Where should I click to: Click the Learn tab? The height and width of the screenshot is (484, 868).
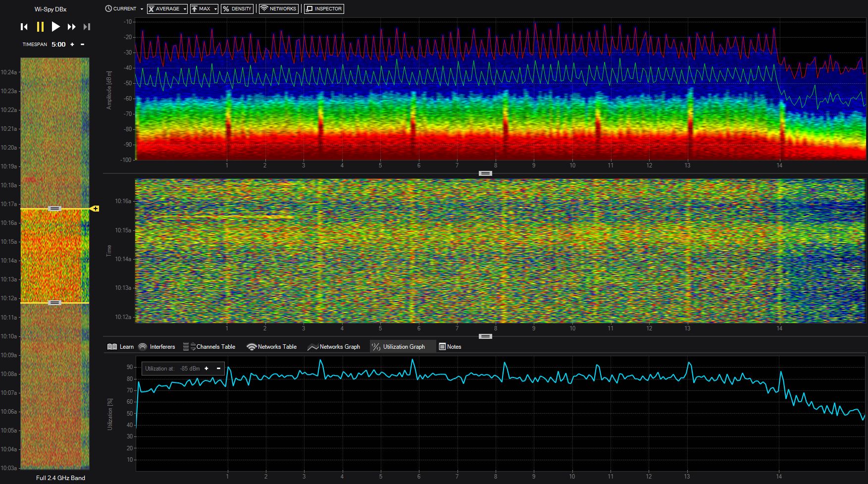(x=120, y=347)
